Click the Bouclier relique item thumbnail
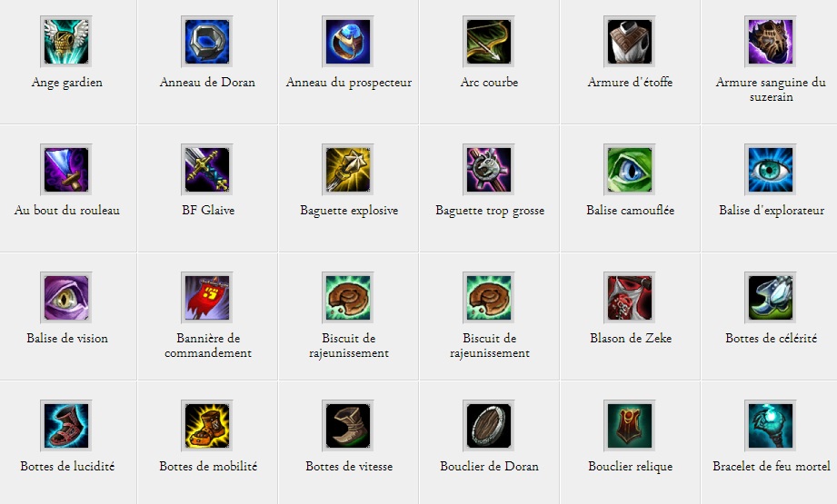Image resolution: width=837 pixels, height=504 pixels. (x=630, y=426)
